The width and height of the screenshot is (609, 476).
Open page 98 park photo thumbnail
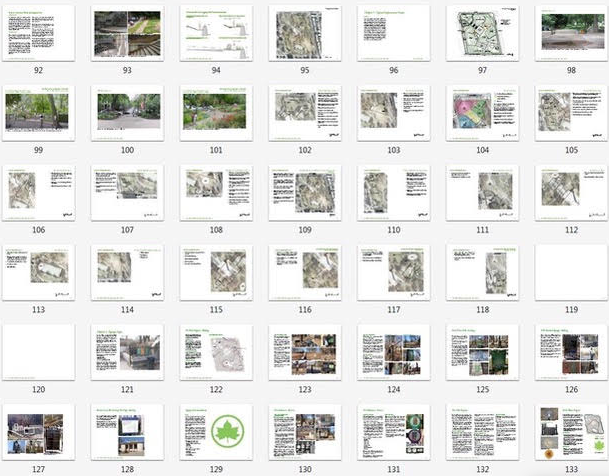pyautogui.click(x=571, y=32)
